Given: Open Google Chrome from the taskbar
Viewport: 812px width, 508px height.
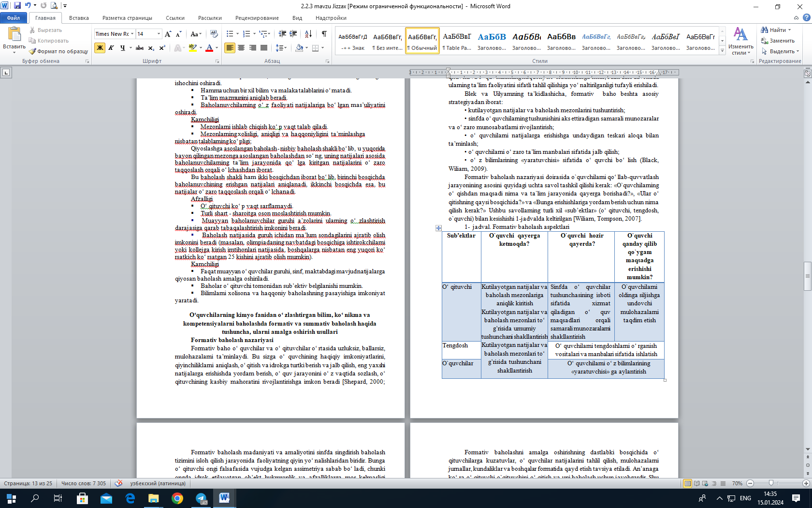Looking at the screenshot, I should [x=177, y=498].
